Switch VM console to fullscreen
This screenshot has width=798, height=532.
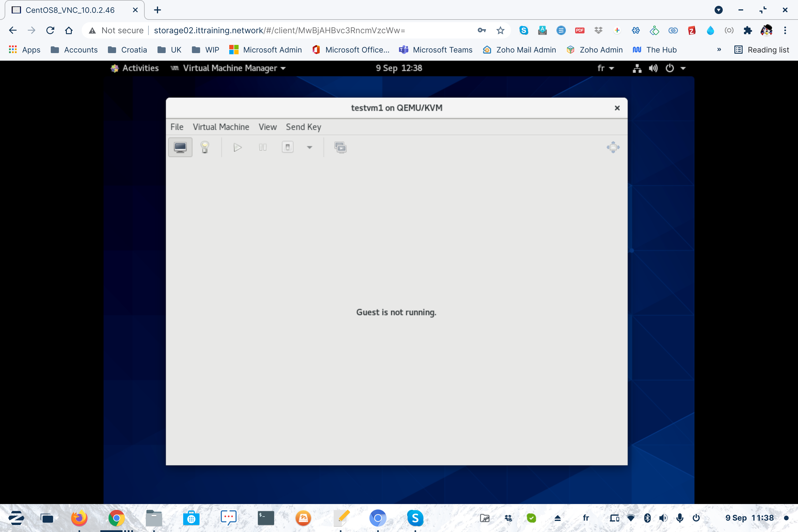click(613, 147)
